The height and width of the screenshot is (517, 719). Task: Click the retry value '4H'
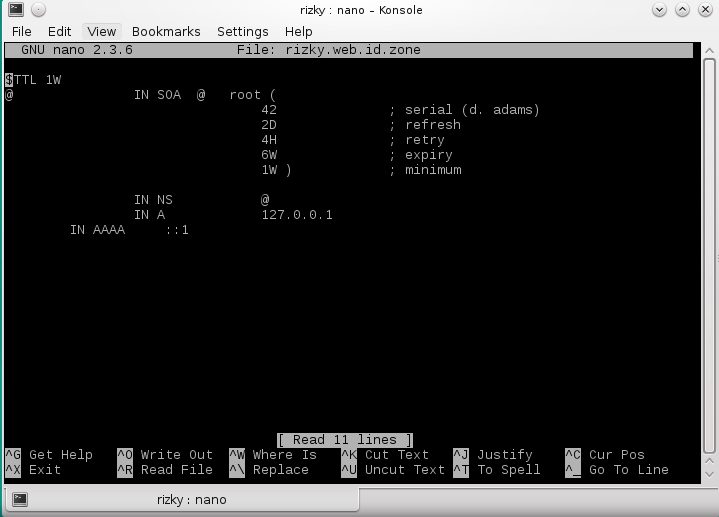(x=269, y=140)
